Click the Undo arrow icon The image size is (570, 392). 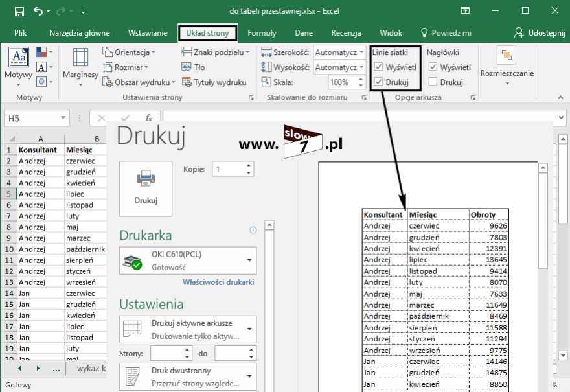[38, 11]
